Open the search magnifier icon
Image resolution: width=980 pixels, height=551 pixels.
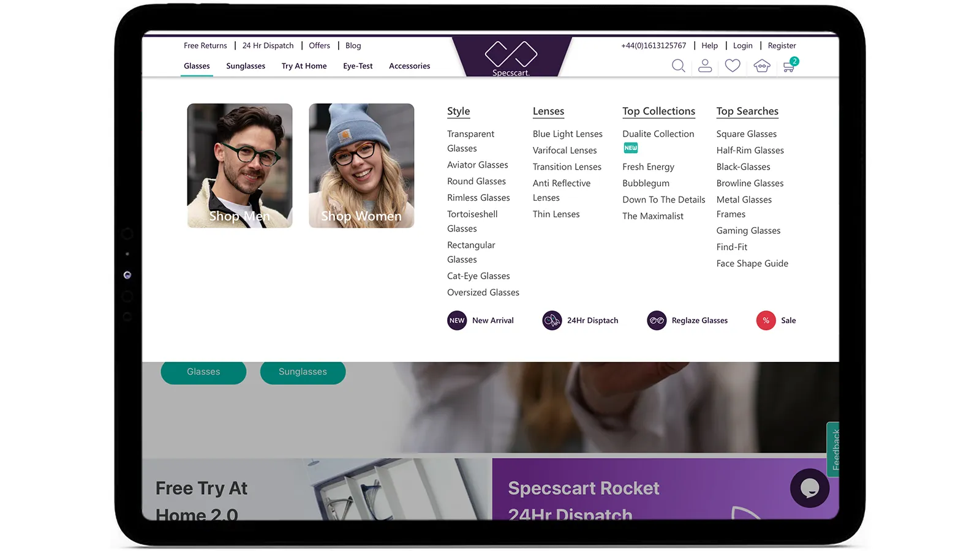(678, 66)
